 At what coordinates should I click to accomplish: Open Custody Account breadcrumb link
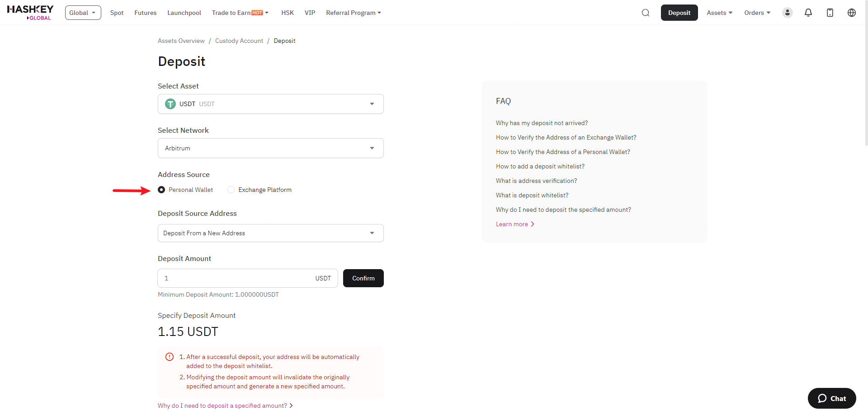pos(239,41)
